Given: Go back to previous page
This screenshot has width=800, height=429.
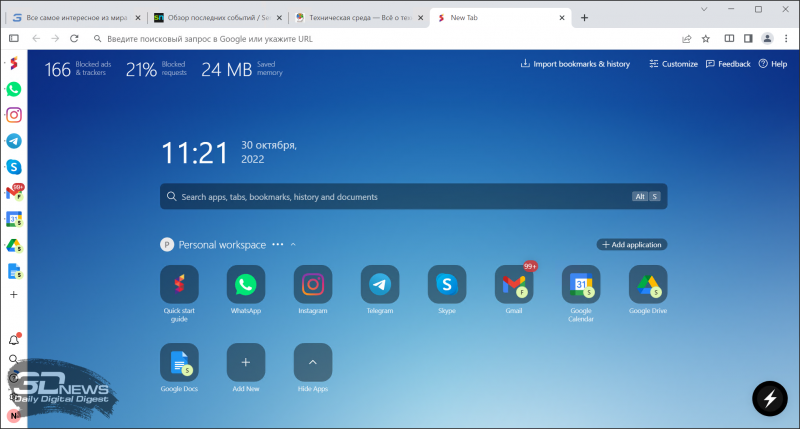Looking at the screenshot, I should [x=36, y=38].
